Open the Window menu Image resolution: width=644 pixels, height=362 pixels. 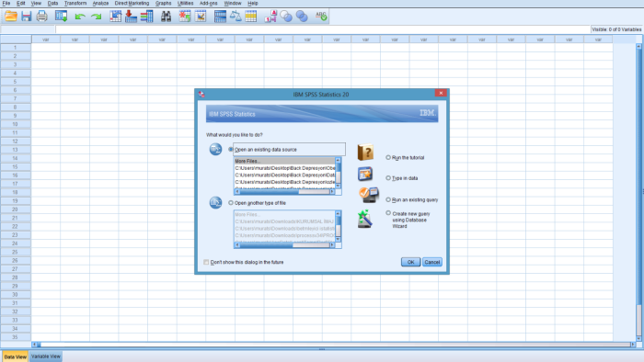tap(233, 4)
